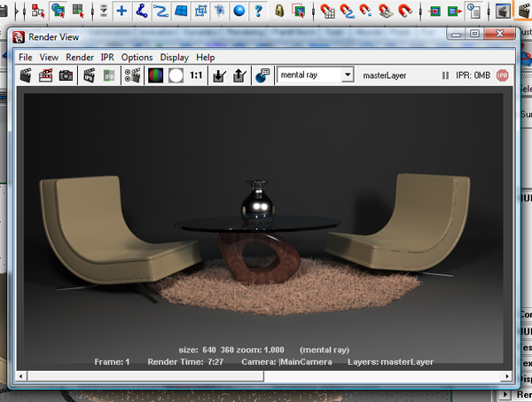
Task: Click select by object type icon in Maya toolbar
Action: (59, 11)
